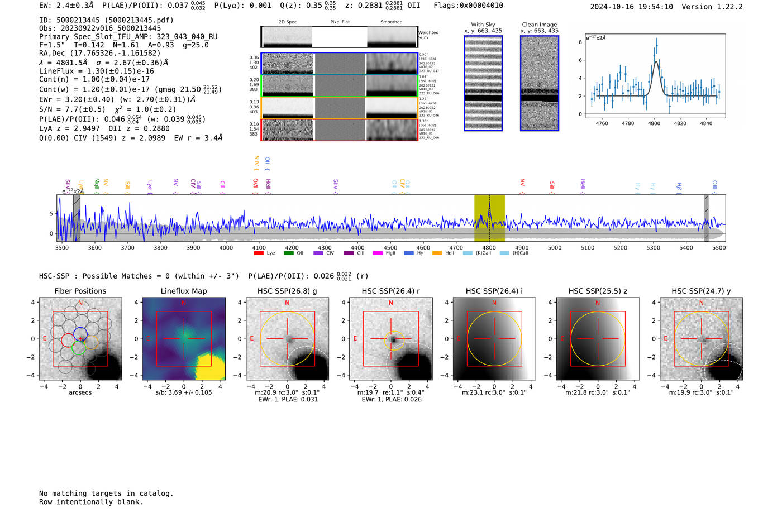The height and width of the screenshot is (532, 782).
Task: Click the 'Pixel Flat' column header
Action: (340, 22)
